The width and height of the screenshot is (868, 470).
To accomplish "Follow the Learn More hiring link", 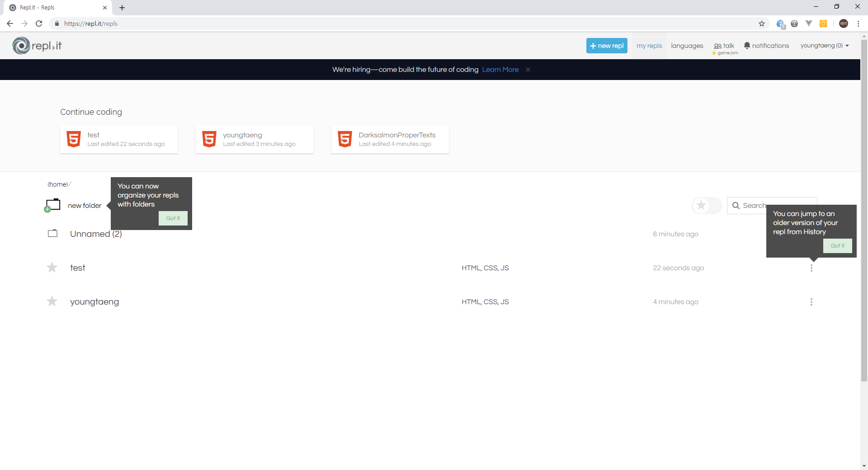I will tap(500, 70).
